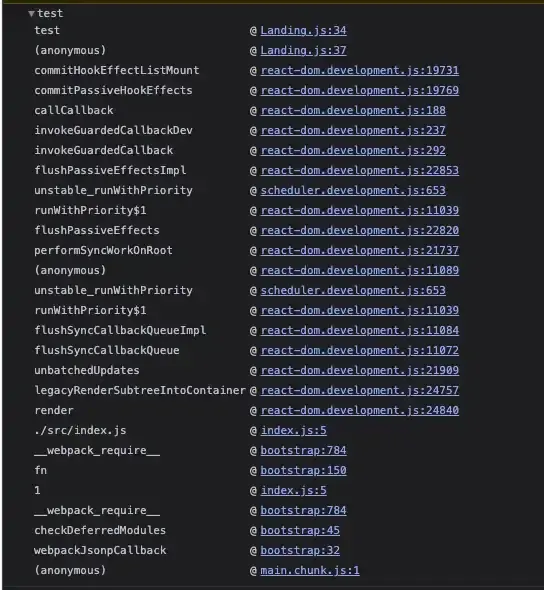This screenshot has height=590, width=544.
Task: Follow the react-dom.development.js:188 link
Action: point(353,110)
